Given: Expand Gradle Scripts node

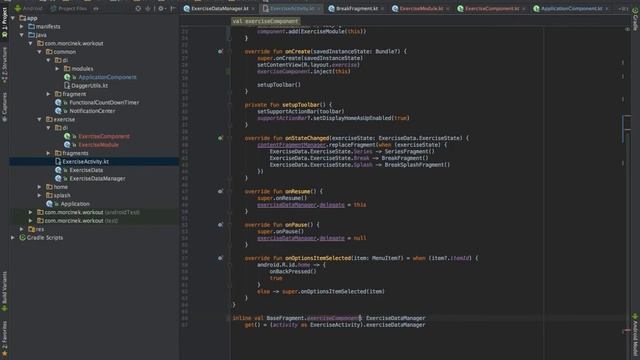Looking at the screenshot, I should coord(13,238).
